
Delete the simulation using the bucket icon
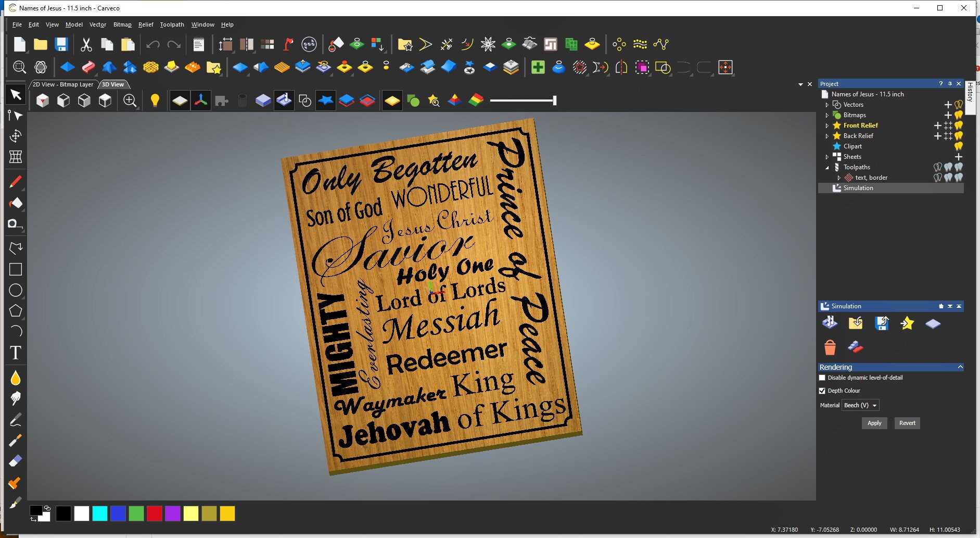(x=830, y=347)
